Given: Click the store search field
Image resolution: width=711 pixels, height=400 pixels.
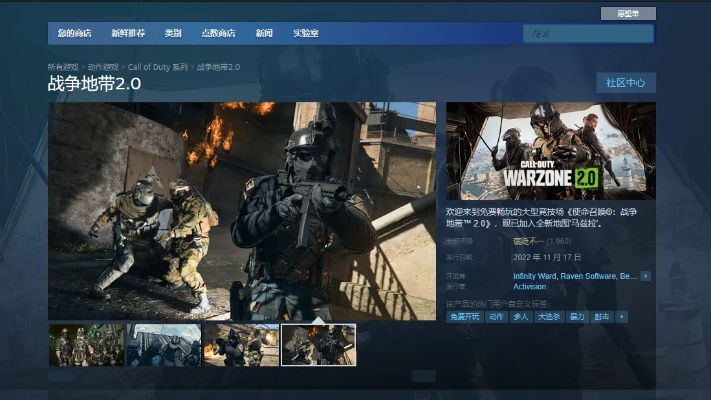Looking at the screenshot, I should click(587, 34).
